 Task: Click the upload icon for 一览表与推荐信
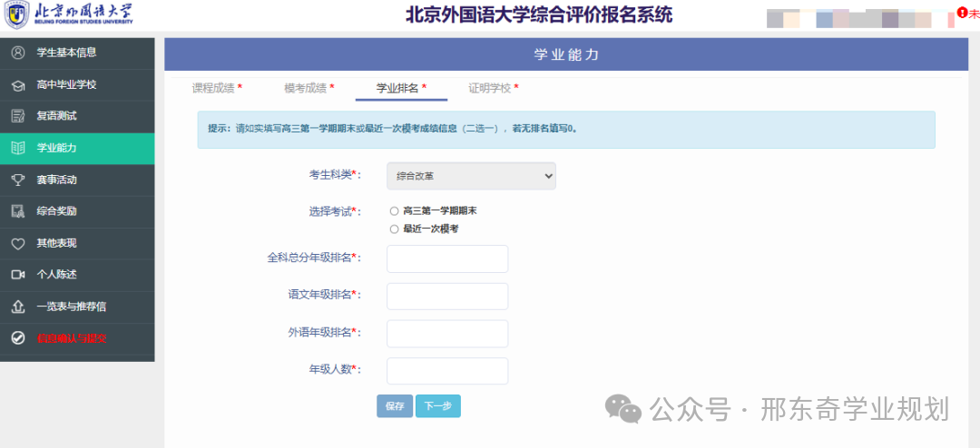pos(17,307)
